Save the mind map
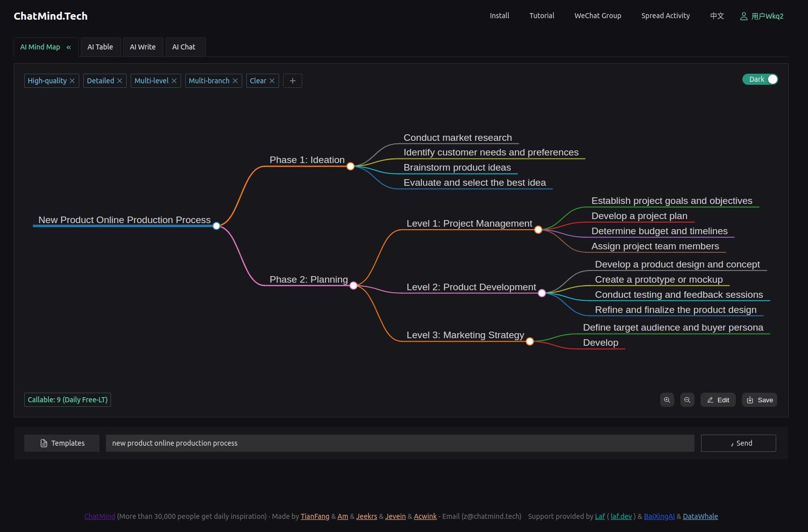Screen dimensions: 808x532 point(760,400)
